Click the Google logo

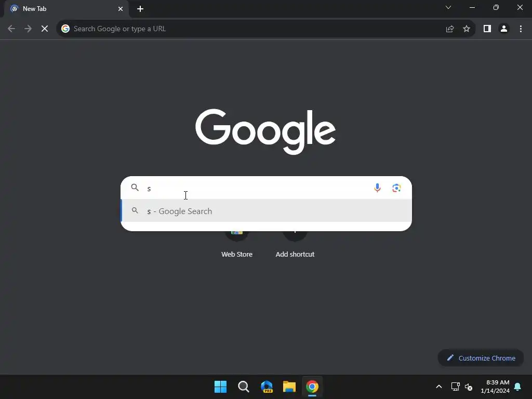coord(265,131)
